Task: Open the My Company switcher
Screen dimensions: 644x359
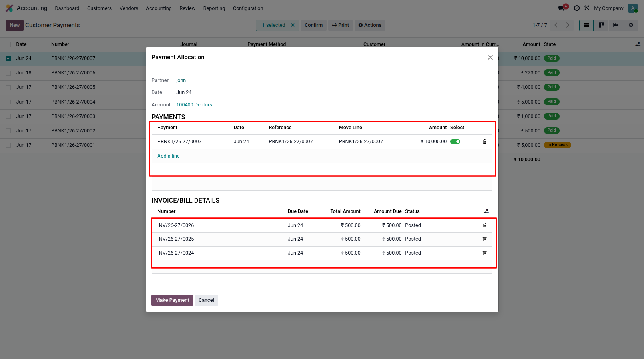Action: [608, 8]
